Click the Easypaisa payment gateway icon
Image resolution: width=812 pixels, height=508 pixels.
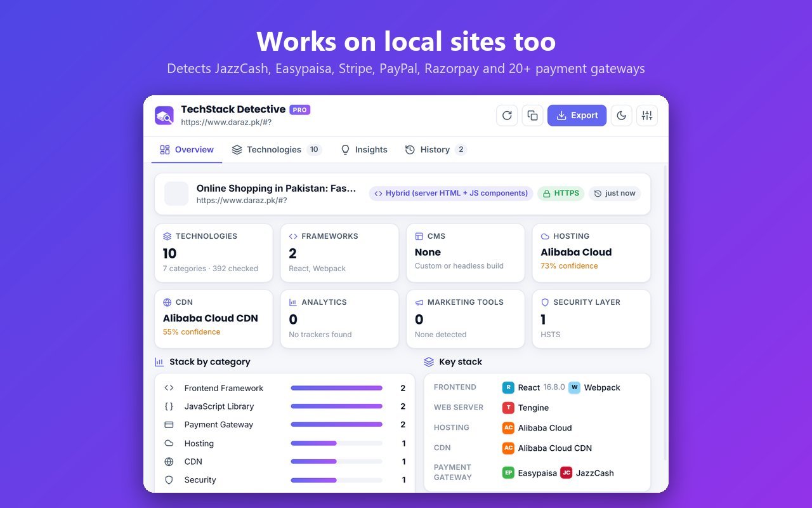point(508,472)
